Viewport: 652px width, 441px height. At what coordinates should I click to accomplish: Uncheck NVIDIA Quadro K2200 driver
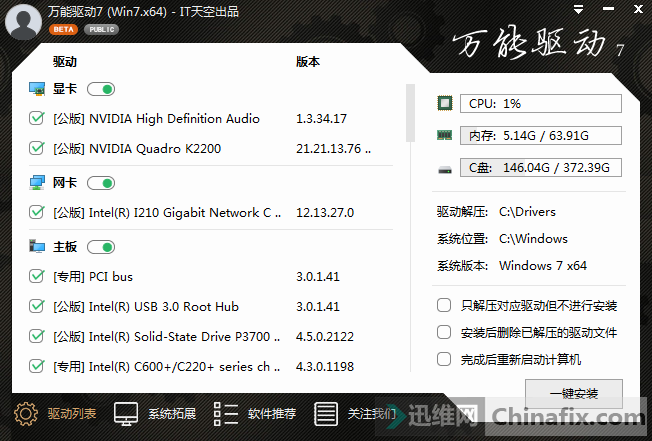37,148
